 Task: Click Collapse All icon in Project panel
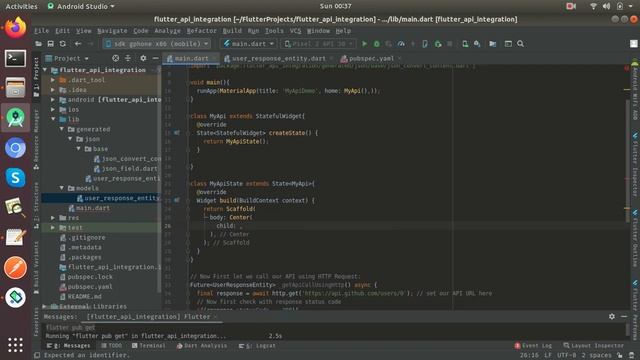[x=128, y=58]
